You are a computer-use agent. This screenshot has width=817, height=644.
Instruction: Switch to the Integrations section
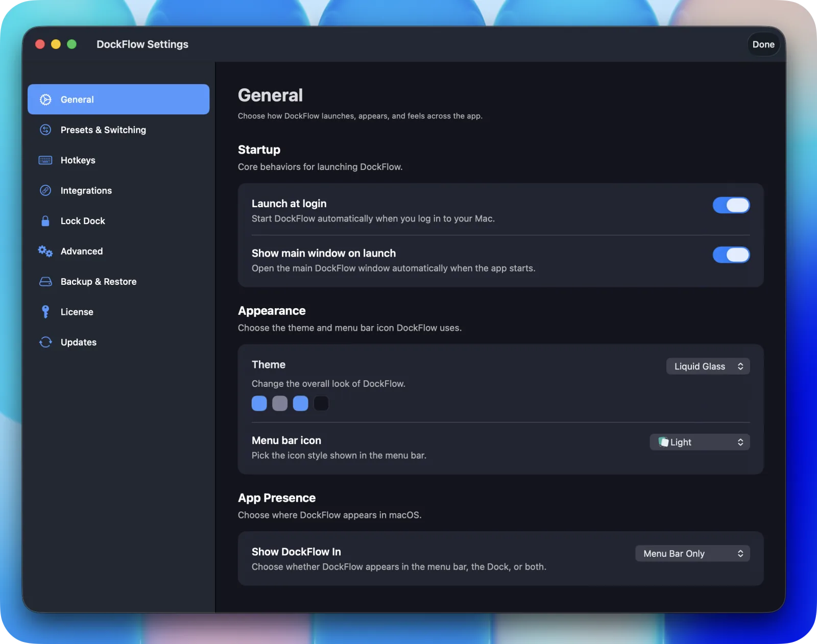point(118,190)
